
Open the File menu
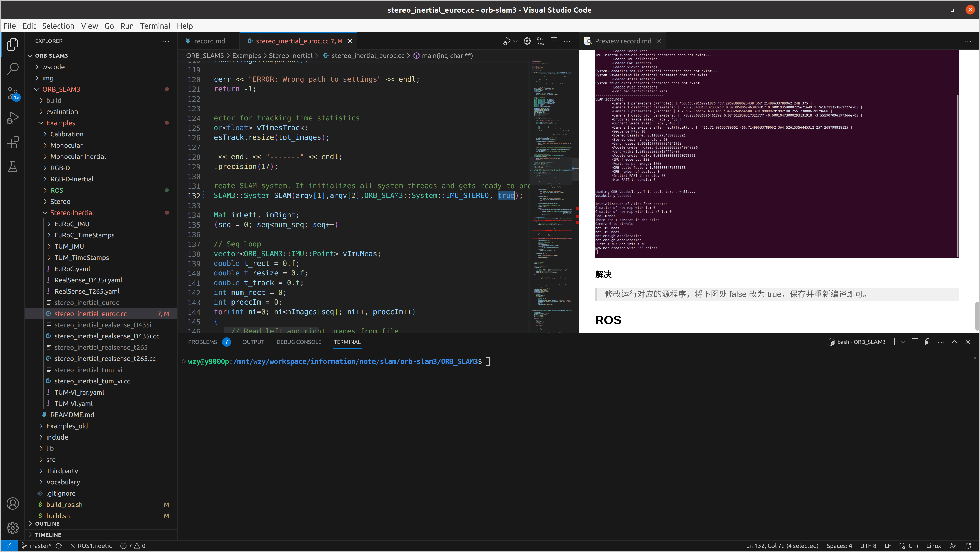[9, 26]
